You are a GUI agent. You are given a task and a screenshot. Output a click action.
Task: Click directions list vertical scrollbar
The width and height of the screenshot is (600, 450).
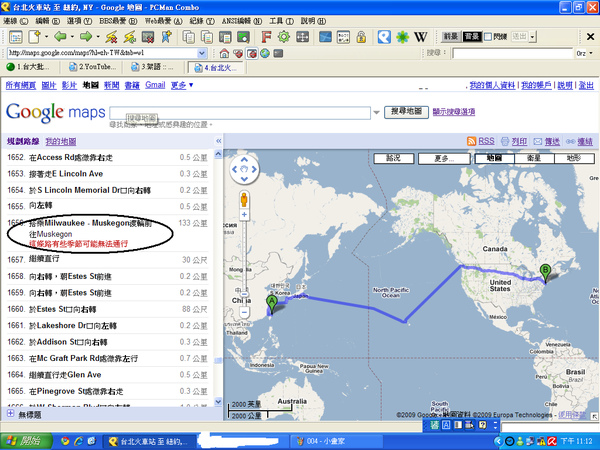coord(218,278)
